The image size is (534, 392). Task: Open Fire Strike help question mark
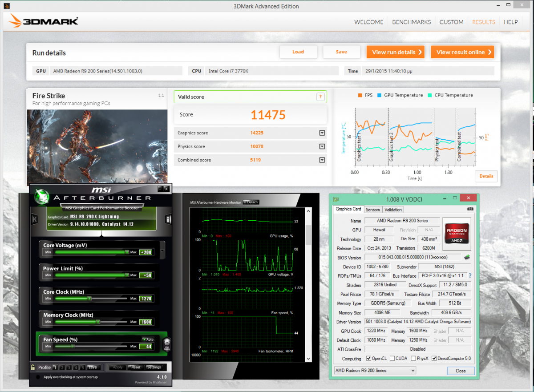point(320,97)
